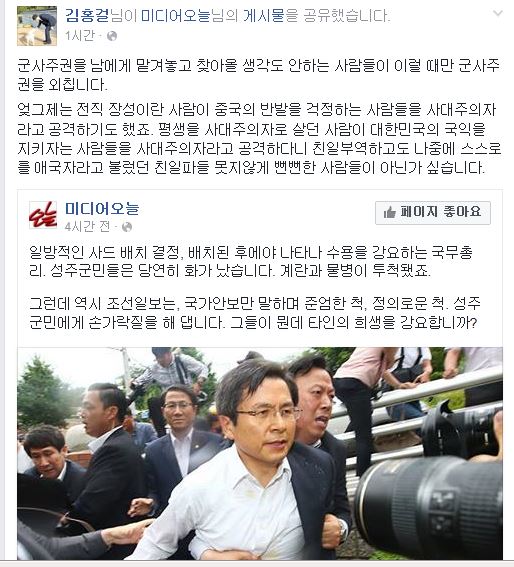Viewport: 514px width, 567px height.
Task: Open the 4시간 전 timestamp
Action: tap(87, 226)
